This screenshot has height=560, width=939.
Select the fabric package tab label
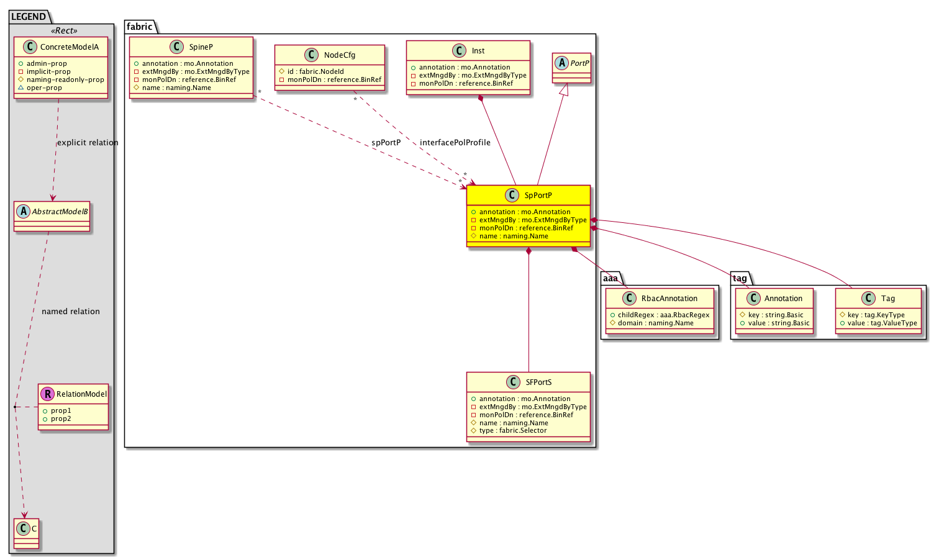point(140,27)
